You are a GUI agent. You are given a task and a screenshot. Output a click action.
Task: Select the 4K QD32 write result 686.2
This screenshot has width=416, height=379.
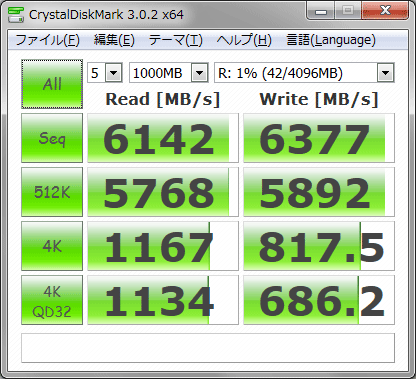click(319, 300)
